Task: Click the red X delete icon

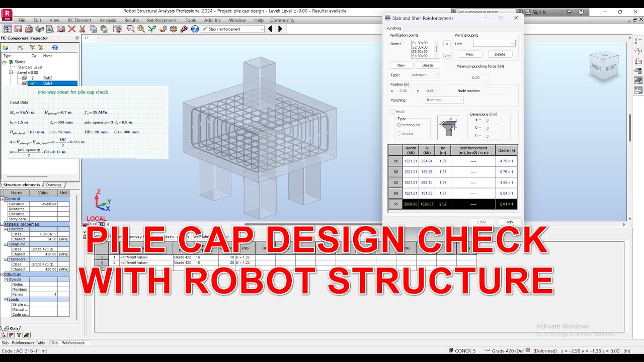Action: click(x=72, y=29)
